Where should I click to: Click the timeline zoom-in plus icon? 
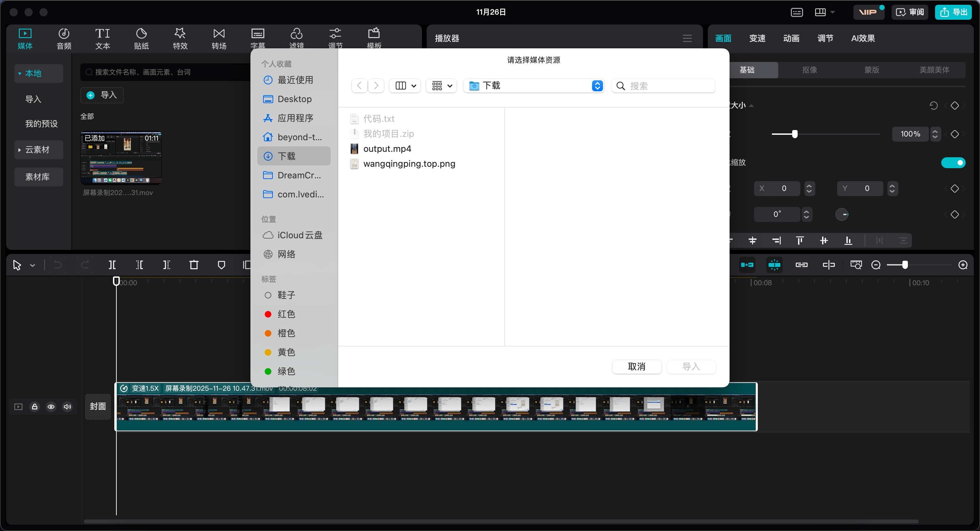coord(963,265)
